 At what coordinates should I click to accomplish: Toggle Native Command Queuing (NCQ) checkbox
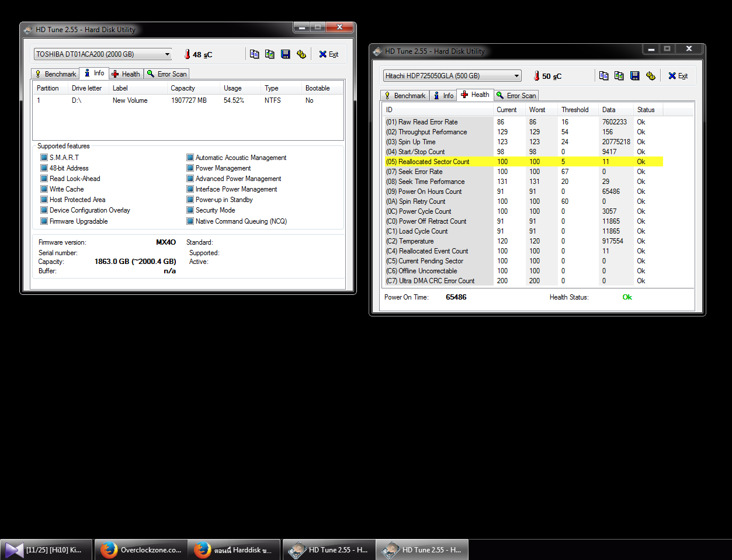[x=190, y=221]
